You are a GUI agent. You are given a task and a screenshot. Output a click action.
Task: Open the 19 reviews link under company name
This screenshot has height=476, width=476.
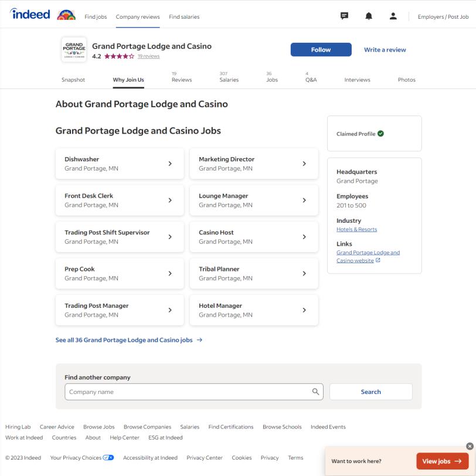148,56
